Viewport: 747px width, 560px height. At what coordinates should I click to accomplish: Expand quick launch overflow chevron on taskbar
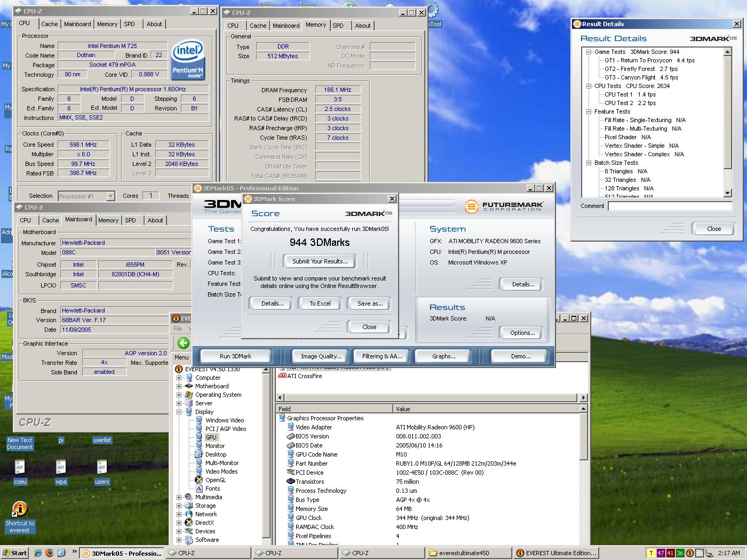click(x=74, y=553)
